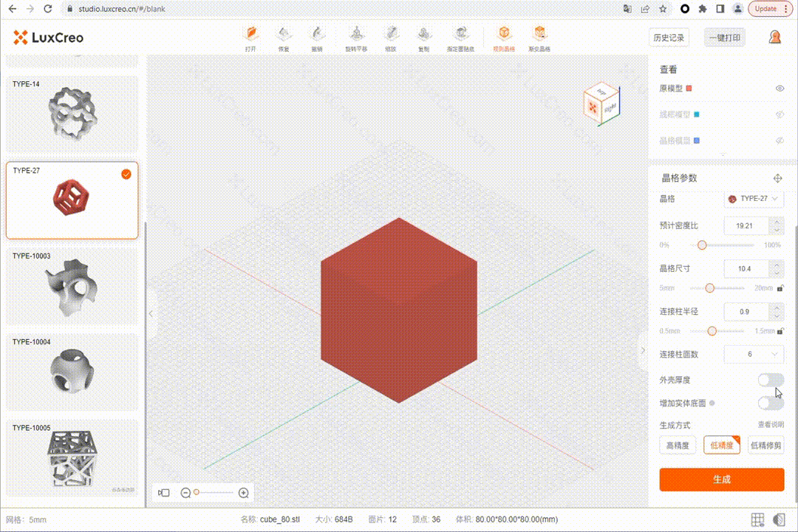
Task: Decrease 晶格尺寸 with the down stepper
Action: [777, 273]
